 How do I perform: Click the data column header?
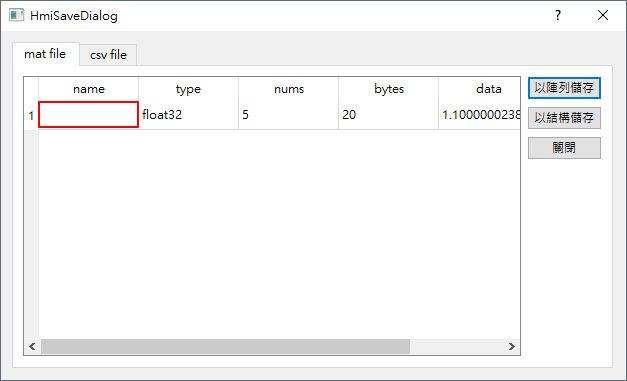click(479, 89)
